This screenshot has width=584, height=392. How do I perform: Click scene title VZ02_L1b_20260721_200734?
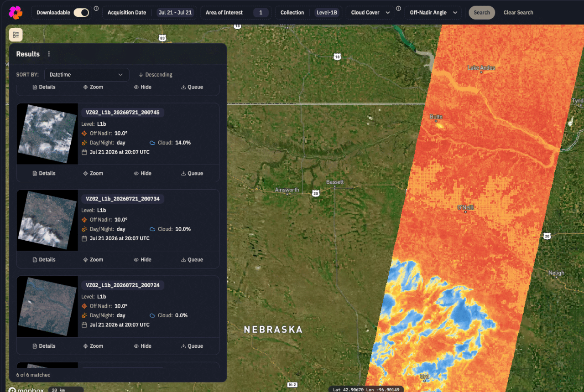(x=123, y=199)
